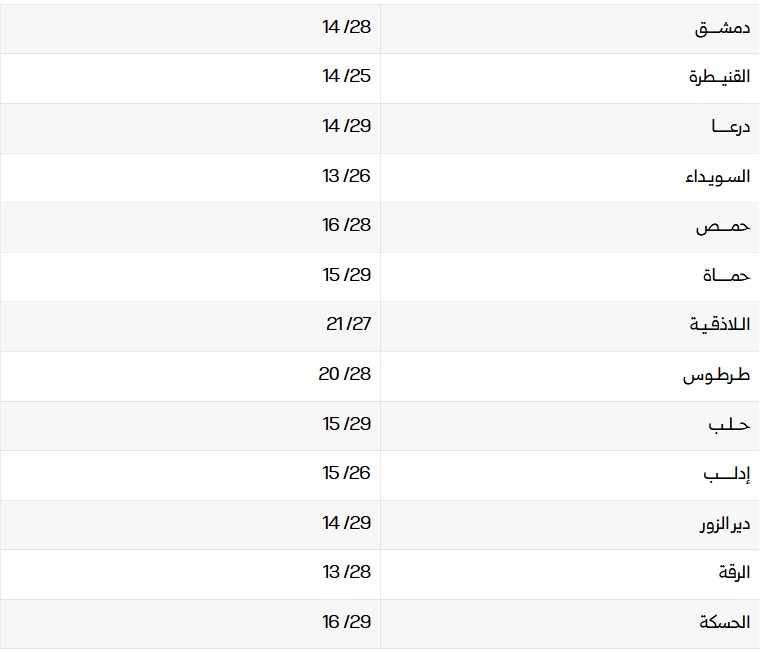
Task: Select the 20/28 temperature for طرطوس
Action: click(x=345, y=374)
